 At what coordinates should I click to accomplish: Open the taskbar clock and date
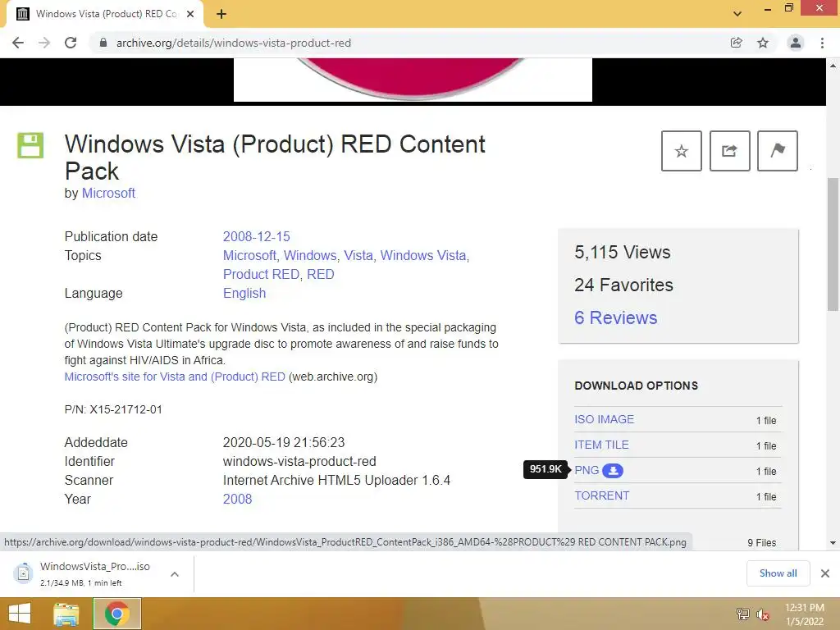pyautogui.click(x=805, y=614)
